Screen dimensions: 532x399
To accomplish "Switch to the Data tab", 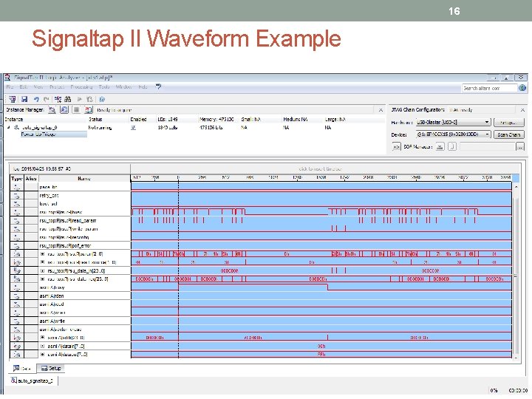I will (x=22, y=368).
